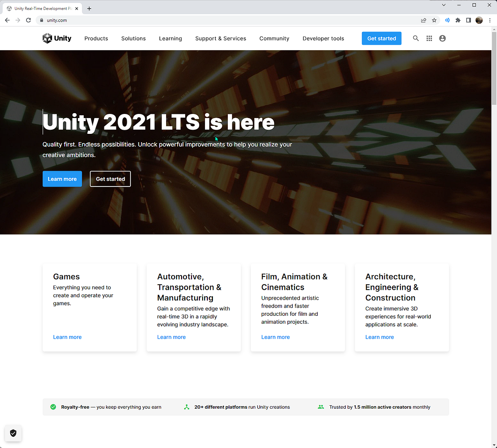Click Trusted by 1.5 million active creators text
The height and width of the screenshot is (448, 497).
pos(380,407)
